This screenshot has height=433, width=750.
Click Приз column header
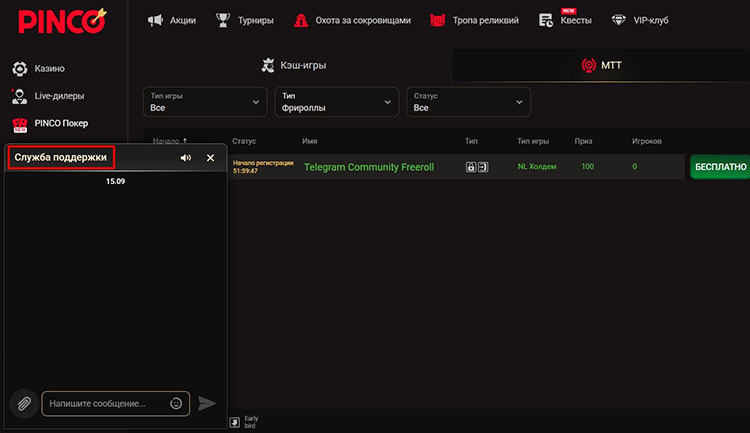(x=583, y=141)
